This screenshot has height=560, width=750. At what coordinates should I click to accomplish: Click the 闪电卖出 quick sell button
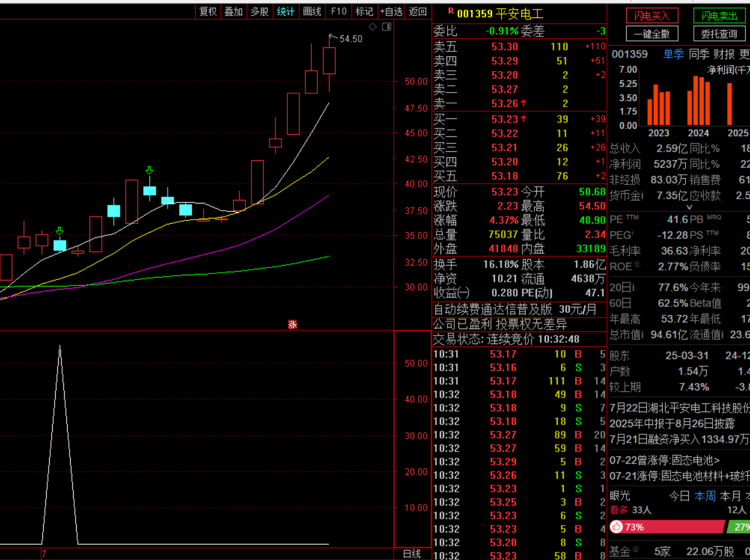pyautogui.click(x=719, y=16)
